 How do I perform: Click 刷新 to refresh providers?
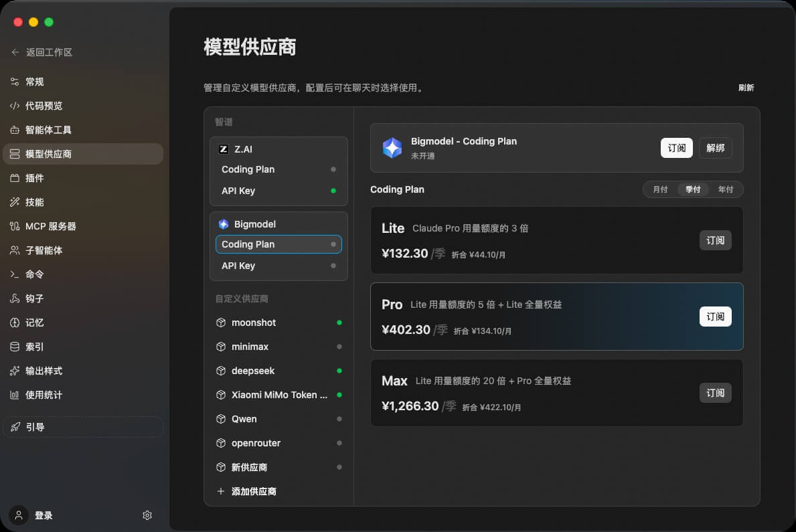coord(746,88)
